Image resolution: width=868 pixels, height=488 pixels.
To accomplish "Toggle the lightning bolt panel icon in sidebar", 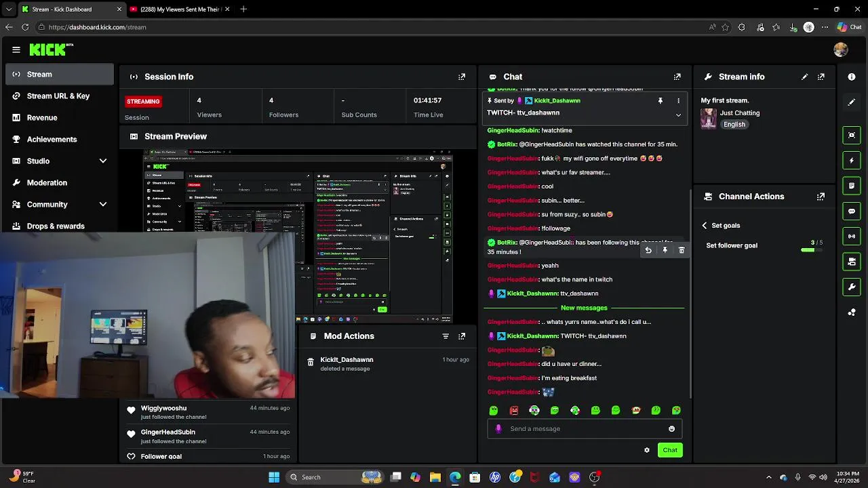I will pos(852,161).
